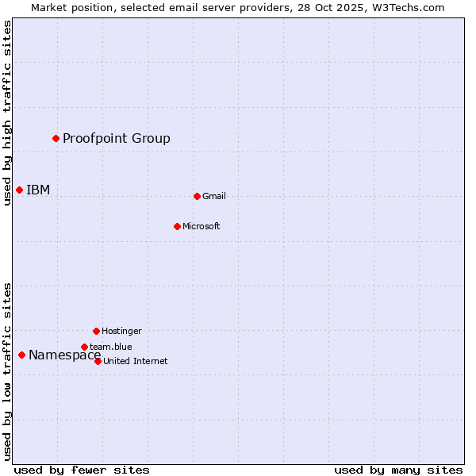Click the Hostinger data point marker
Viewport: 476px width, 476px height.
point(96,331)
